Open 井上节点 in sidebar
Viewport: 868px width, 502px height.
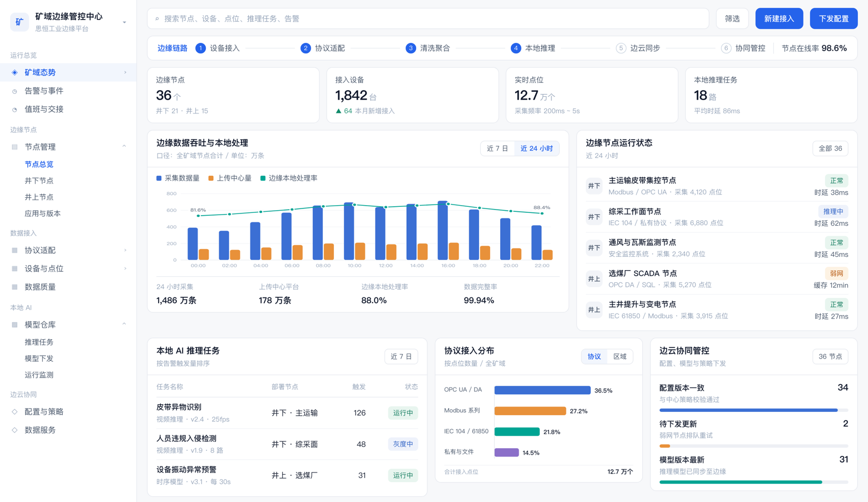[x=39, y=197]
